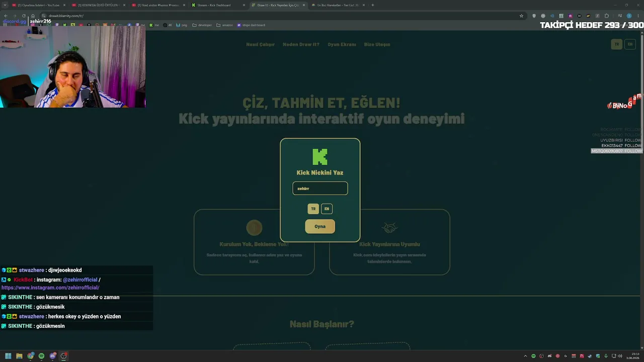Click the Oyna button in the dialog
644x362 pixels.
(320, 226)
